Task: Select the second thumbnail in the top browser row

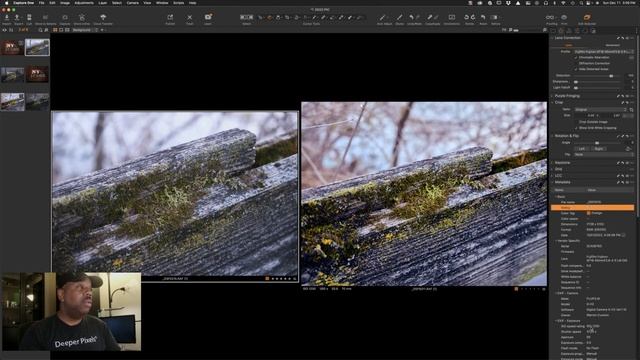Action: coord(37,47)
